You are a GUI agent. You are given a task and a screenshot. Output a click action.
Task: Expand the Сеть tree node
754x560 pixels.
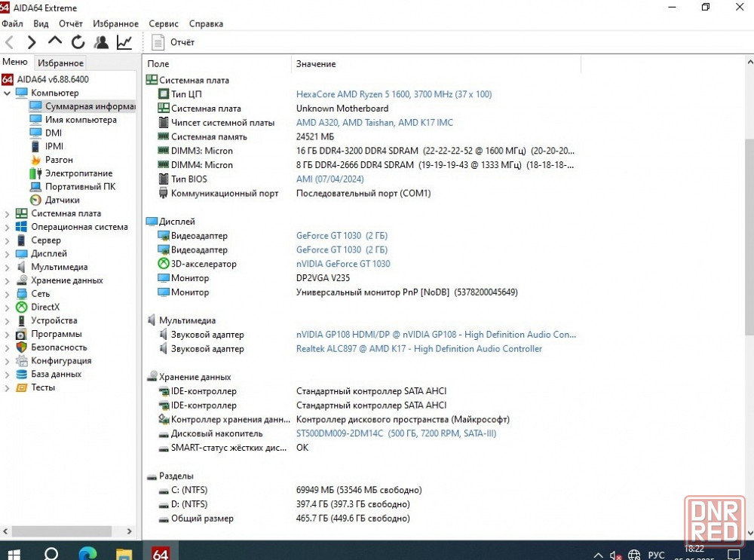click(7, 294)
